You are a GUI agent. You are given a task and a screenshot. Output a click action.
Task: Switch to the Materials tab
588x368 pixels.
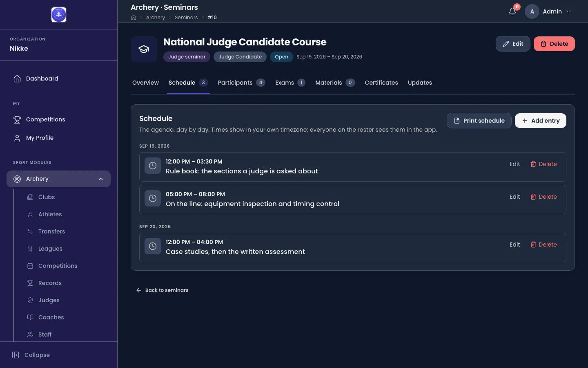coord(335,83)
